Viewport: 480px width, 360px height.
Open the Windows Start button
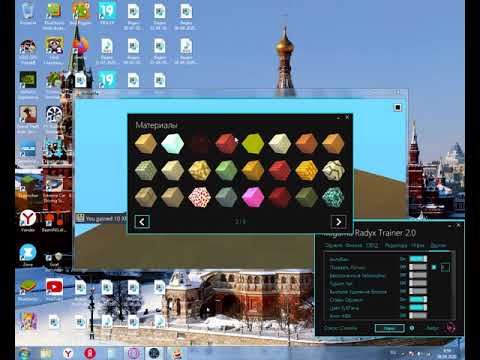[x=25, y=353]
